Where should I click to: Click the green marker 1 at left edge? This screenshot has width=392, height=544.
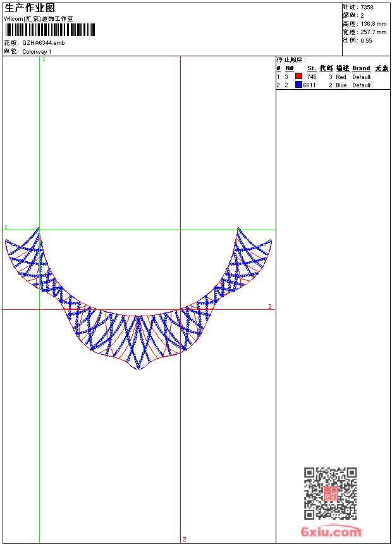pyautogui.click(x=6, y=227)
